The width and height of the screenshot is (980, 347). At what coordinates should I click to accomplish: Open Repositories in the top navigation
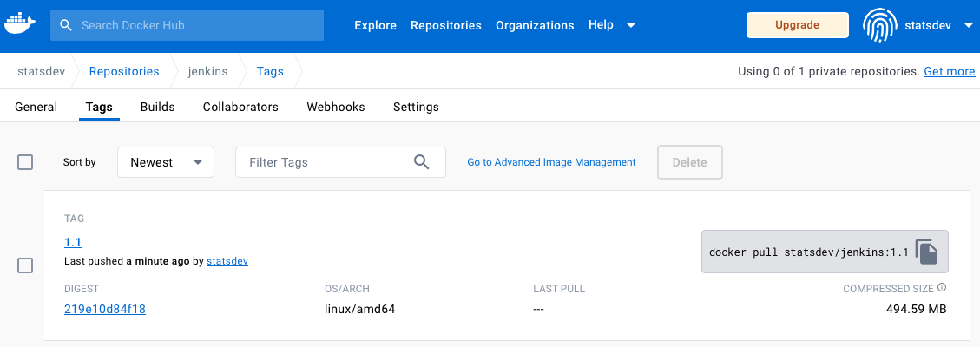pos(446,25)
